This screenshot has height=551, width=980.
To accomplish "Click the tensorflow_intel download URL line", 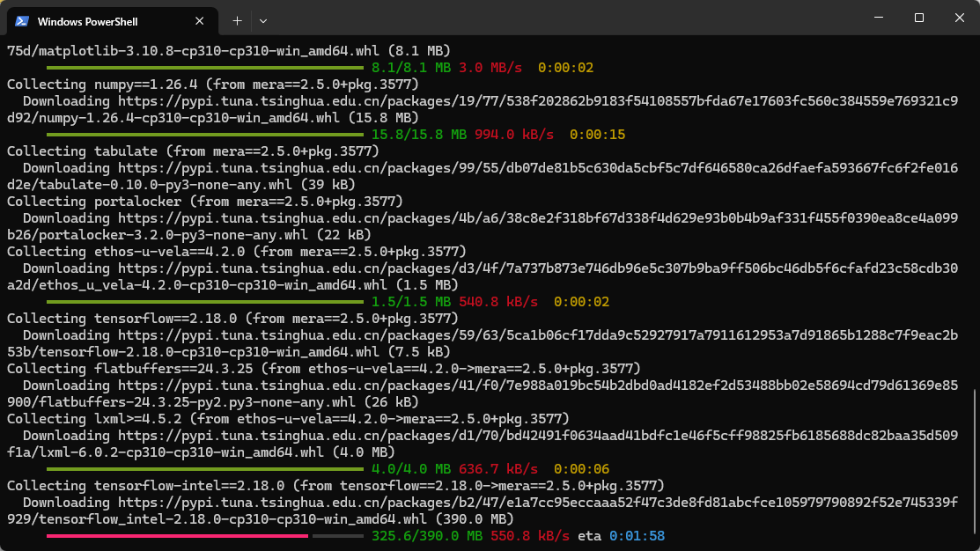I will 490,503.
